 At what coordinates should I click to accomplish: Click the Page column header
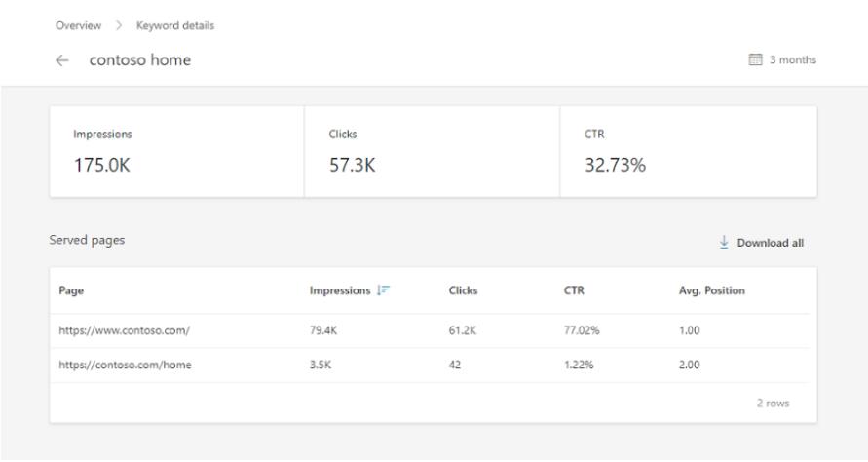click(x=71, y=290)
